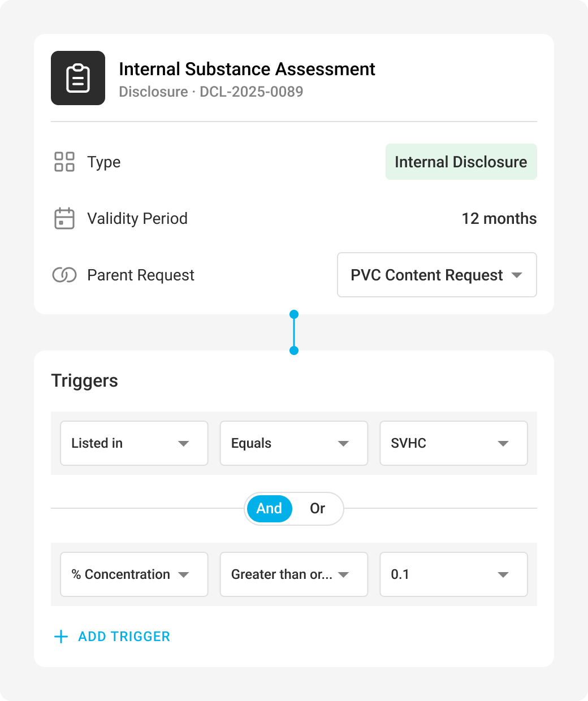Open the Listed in field dropdown
The width and height of the screenshot is (588, 701).
(x=134, y=443)
